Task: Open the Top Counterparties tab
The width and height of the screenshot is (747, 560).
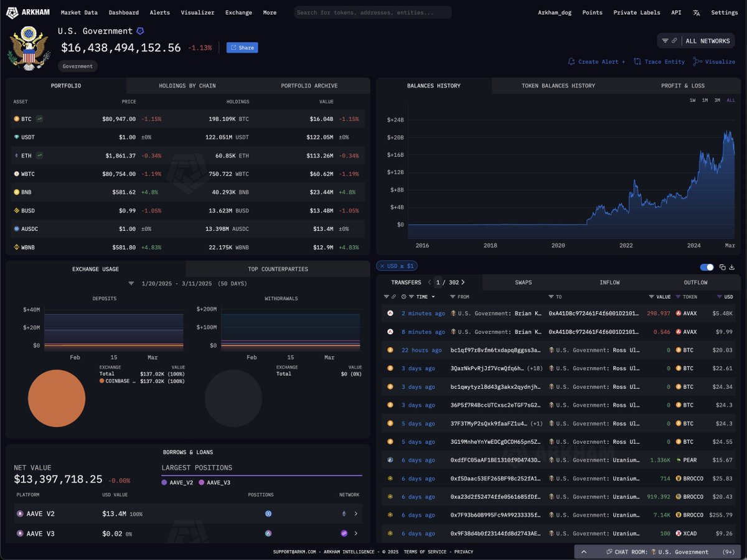Action: coord(278,269)
